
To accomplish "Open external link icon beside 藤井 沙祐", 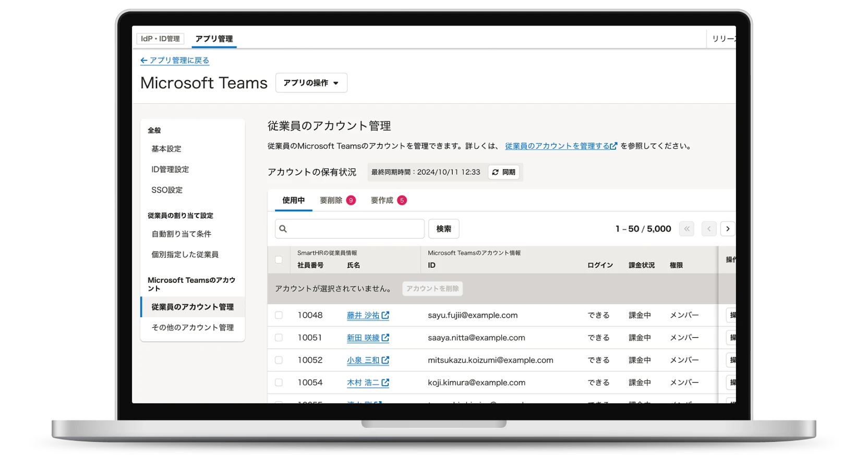I will coord(385,315).
